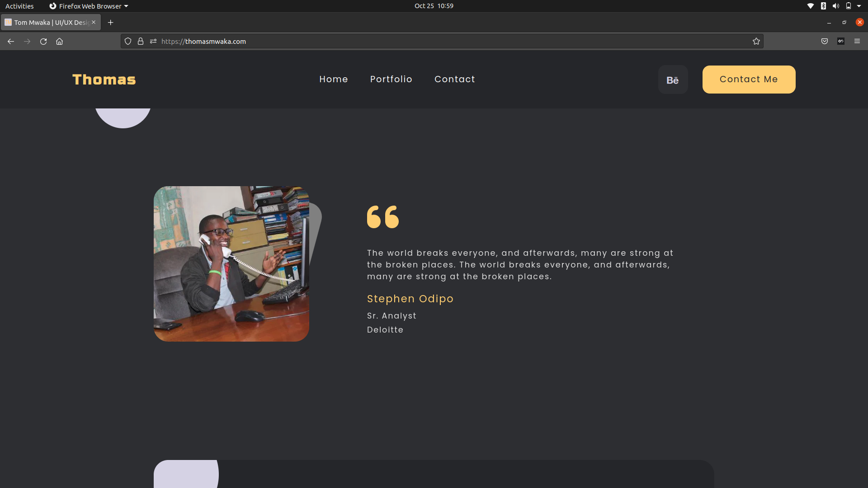Screen dimensions: 868x488
Task: Open a new tab with plus button
Action: (110, 22)
